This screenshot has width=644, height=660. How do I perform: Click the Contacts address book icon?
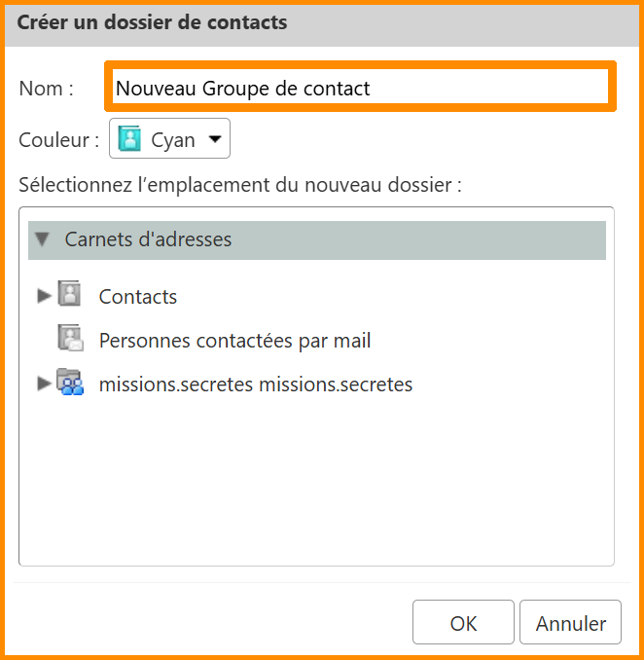tap(70, 294)
